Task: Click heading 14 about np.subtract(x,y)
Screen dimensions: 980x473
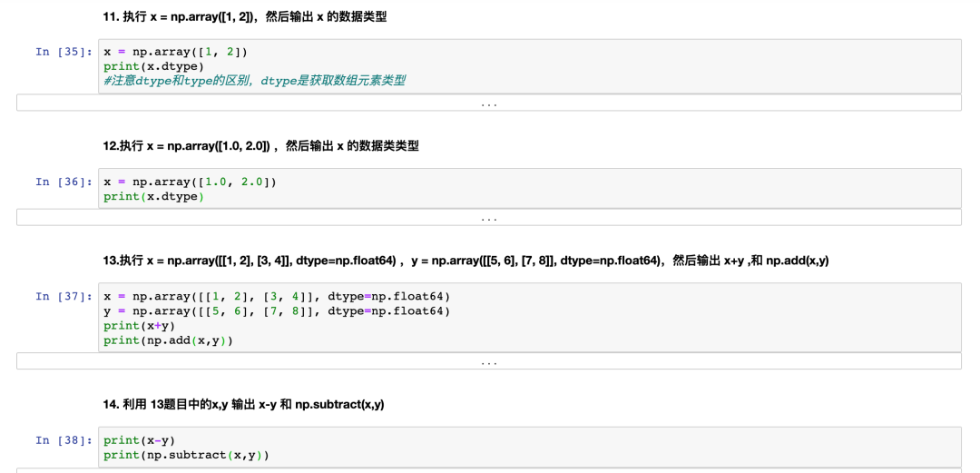Action: pos(243,405)
